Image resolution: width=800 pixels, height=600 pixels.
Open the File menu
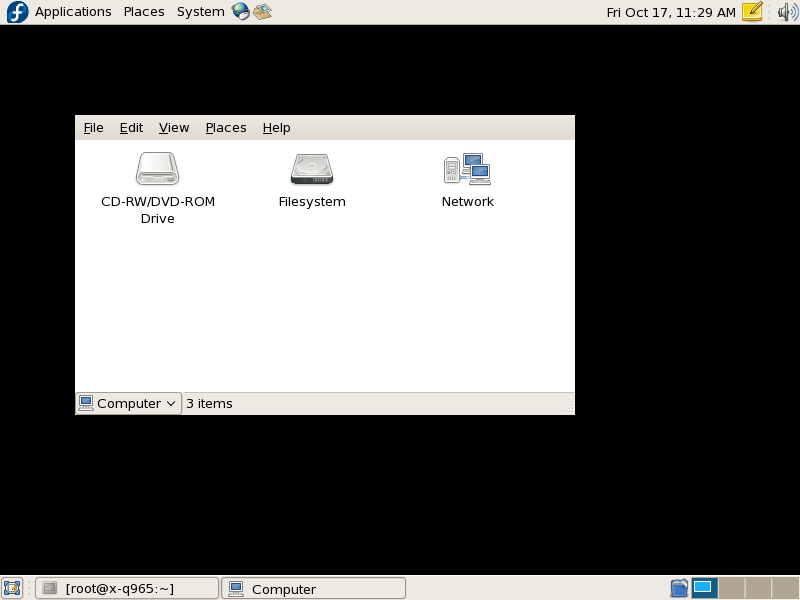tap(93, 128)
